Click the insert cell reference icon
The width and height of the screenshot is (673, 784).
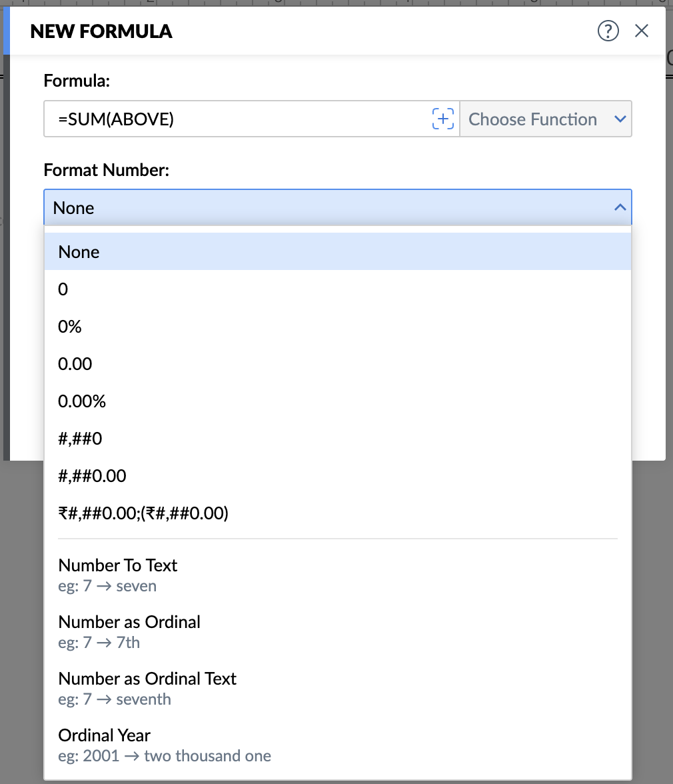coord(442,119)
